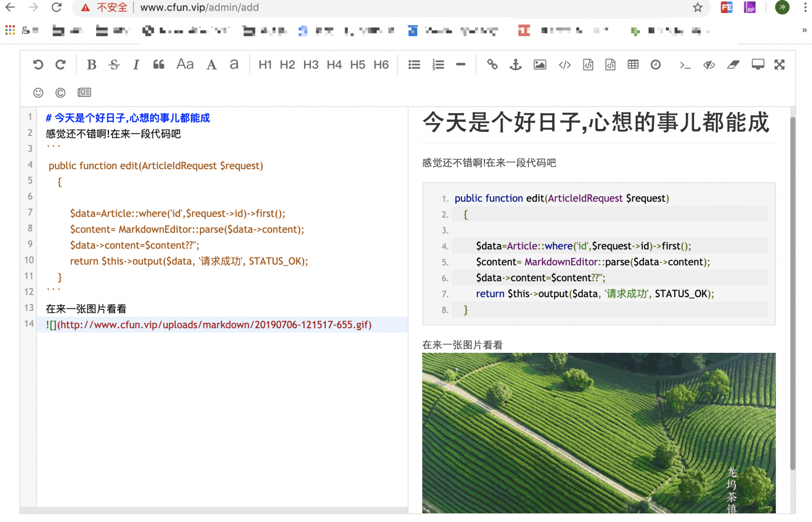This screenshot has height=522, width=812.
Task: Insert H5 heading
Action: click(358, 65)
